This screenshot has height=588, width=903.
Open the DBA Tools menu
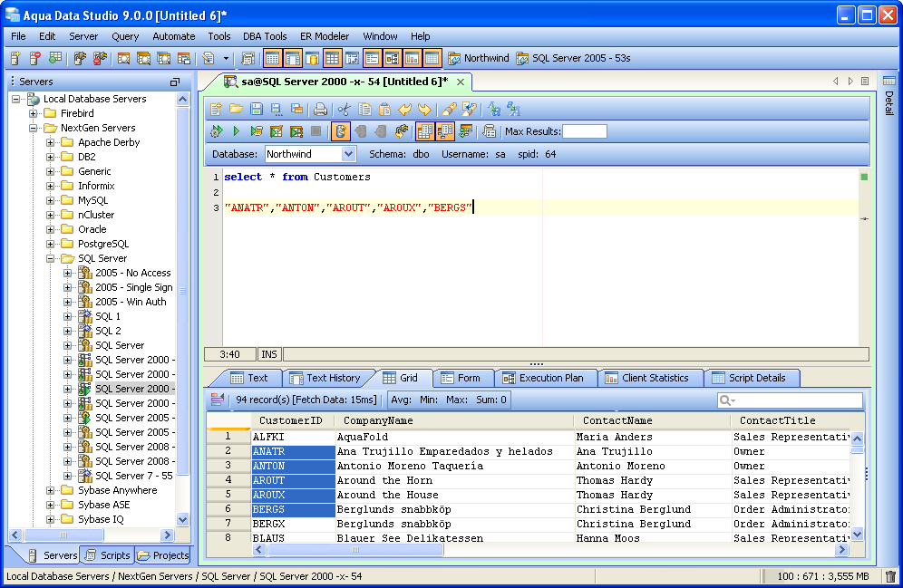pyautogui.click(x=265, y=36)
